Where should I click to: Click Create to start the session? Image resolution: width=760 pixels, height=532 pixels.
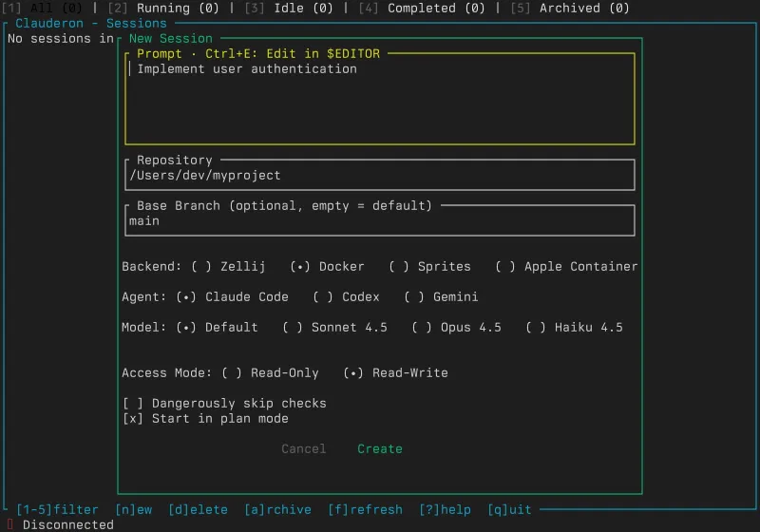[x=380, y=449]
